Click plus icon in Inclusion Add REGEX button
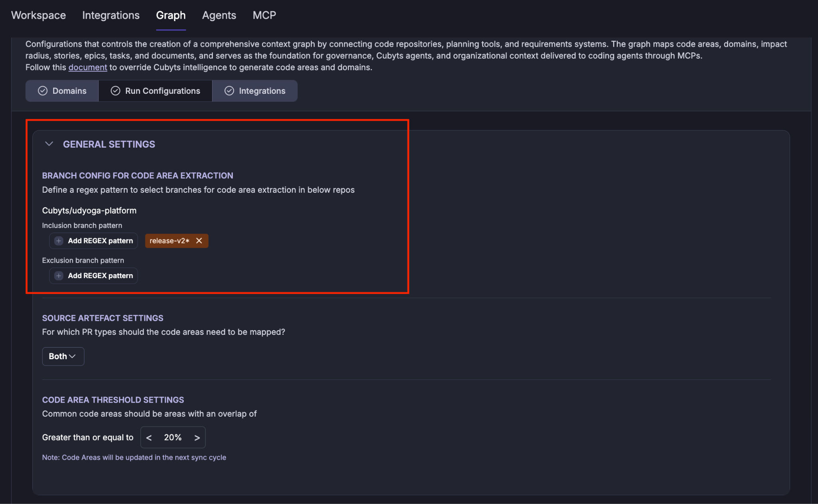The image size is (818, 504). [x=59, y=241]
